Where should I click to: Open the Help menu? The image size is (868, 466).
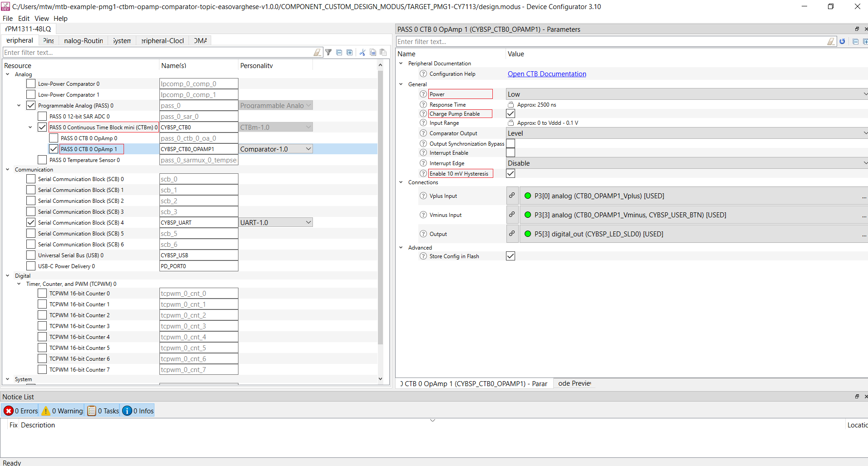[x=60, y=19]
